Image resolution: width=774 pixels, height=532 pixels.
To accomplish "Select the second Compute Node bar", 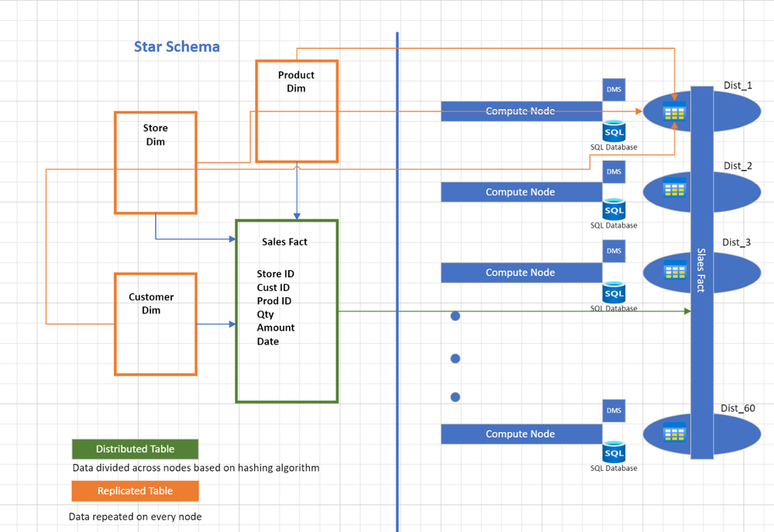I will (x=521, y=192).
